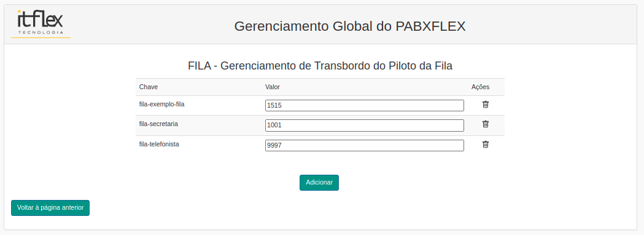Click the Ações column header
This screenshot has width=644, height=235.
click(480, 87)
